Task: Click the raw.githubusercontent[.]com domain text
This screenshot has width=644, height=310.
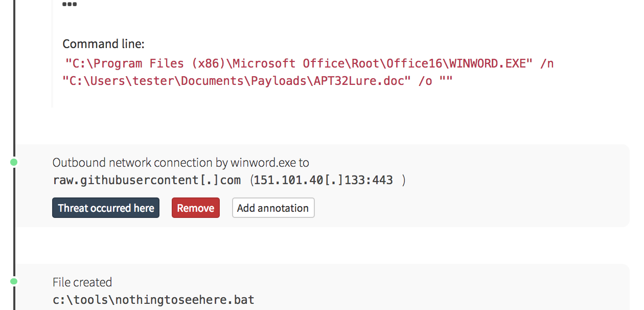Action: (x=147, y=180)
